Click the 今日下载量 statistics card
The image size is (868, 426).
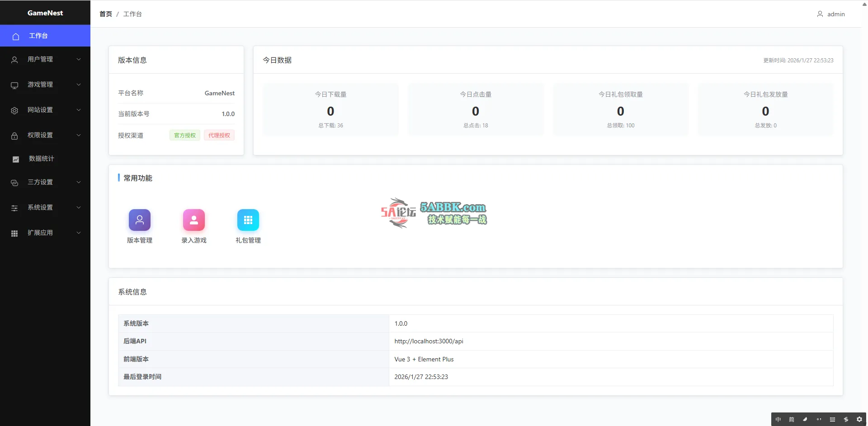pyautogui.click(x=330, y=109)
